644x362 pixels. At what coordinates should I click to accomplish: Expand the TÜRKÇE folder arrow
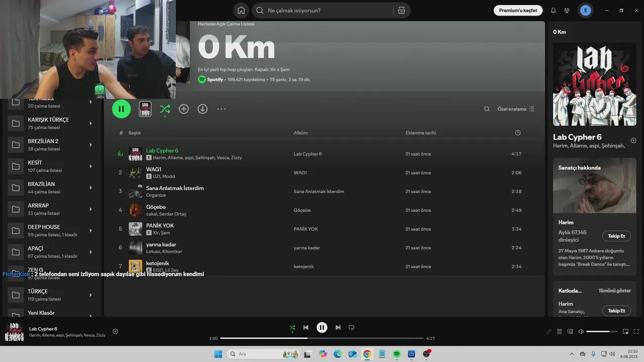point(91,295)
